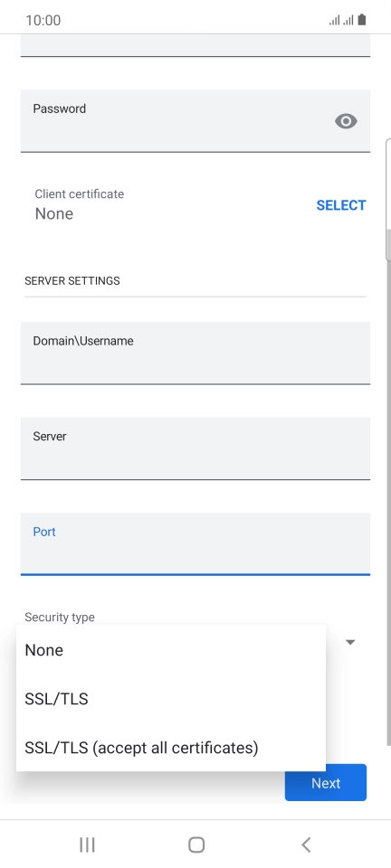Tap the first signal strength icon
The width and height of the screenshot is (391, 868).
point(334,21)
